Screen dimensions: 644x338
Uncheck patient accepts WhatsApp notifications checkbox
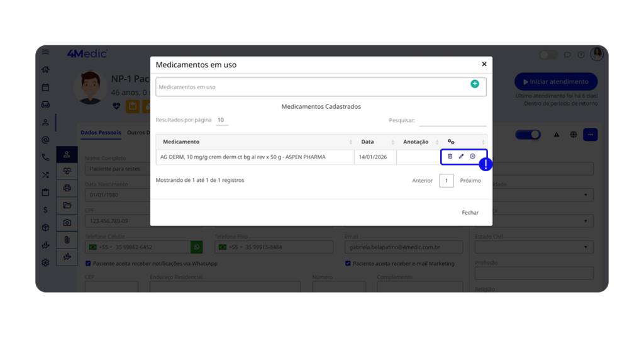(88, 263)
